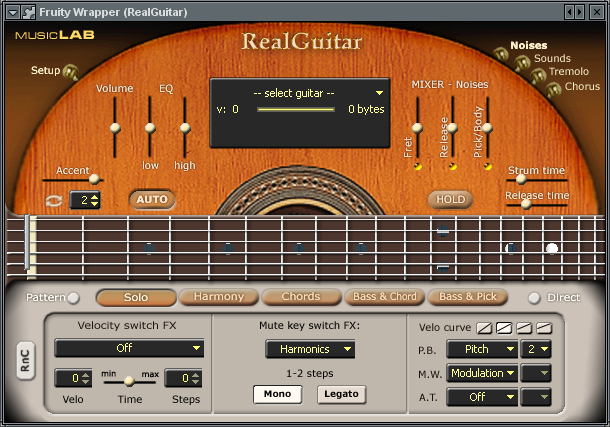Click the Pick/Body mixer slider

pyautogui.click(x=487, y=128)
